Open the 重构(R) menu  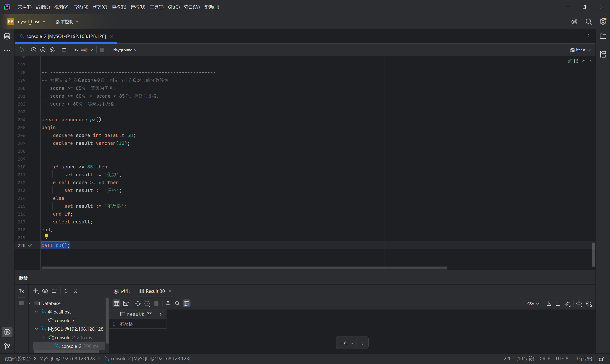tap(119, 7)
